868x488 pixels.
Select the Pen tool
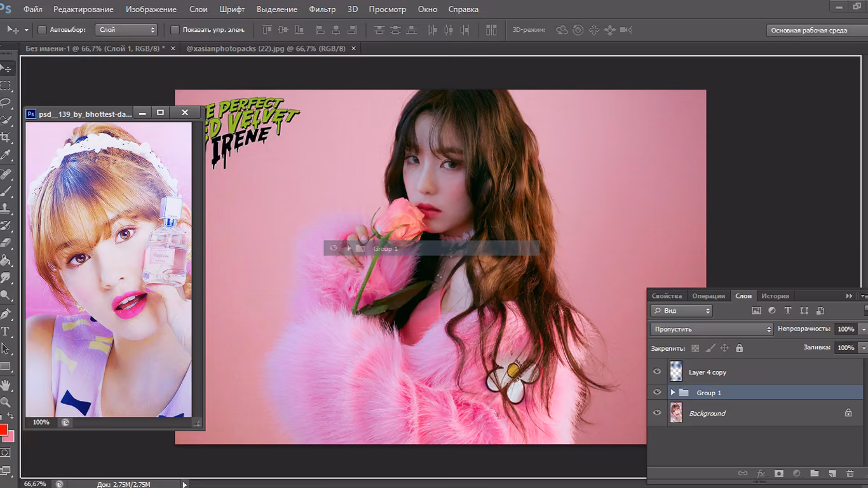pos(6,314)
